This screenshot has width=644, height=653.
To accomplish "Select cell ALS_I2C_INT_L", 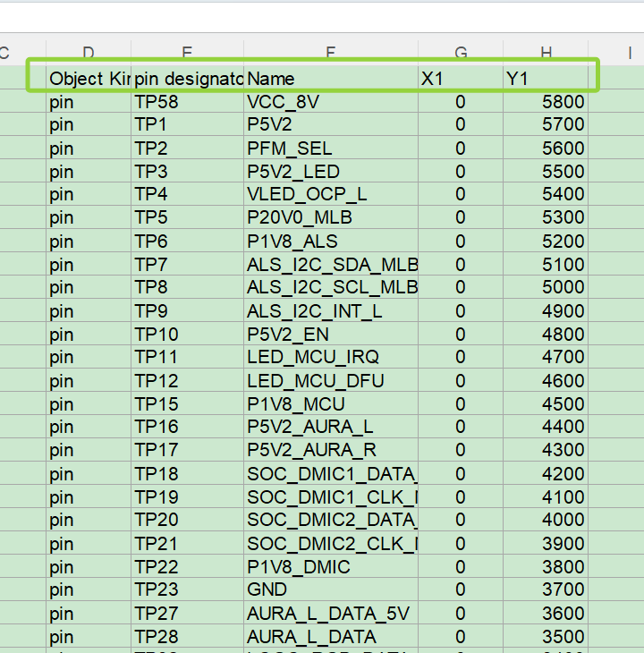I will click(331, 310).
